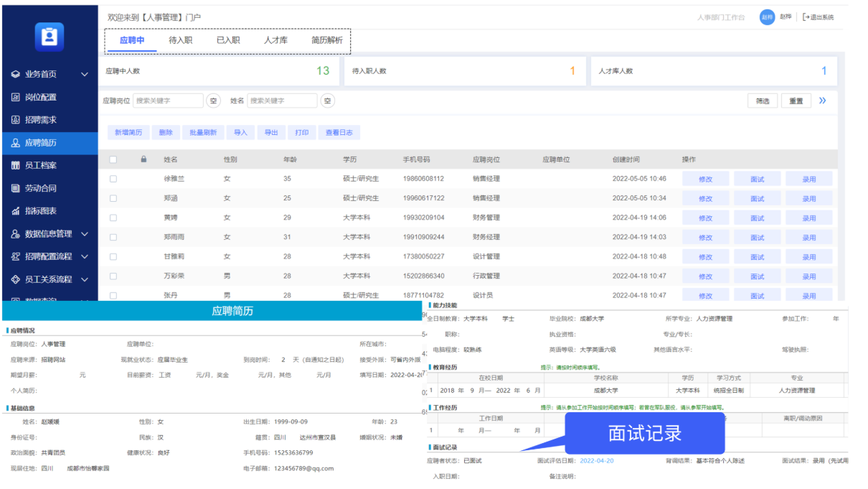Expand the 招聘配置流程 menu chevron
Screen dimensions: 868x489
[85, 257]
